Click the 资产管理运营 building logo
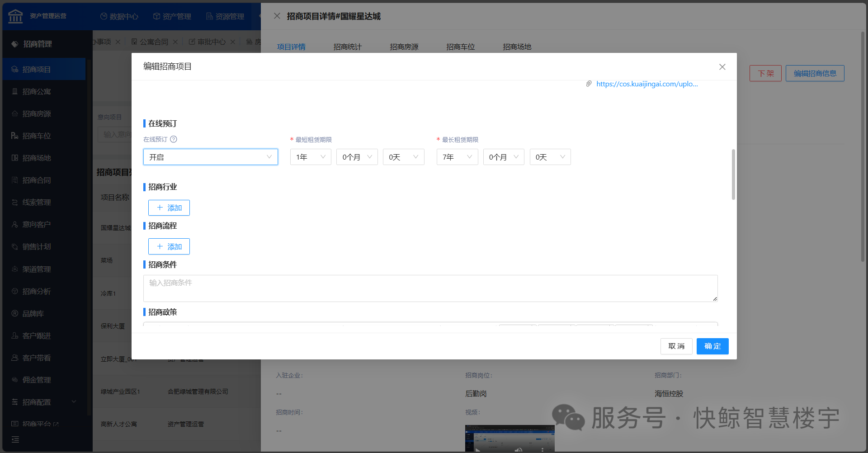Viewport: 868px width, 453px height. (x=15, y=16)
